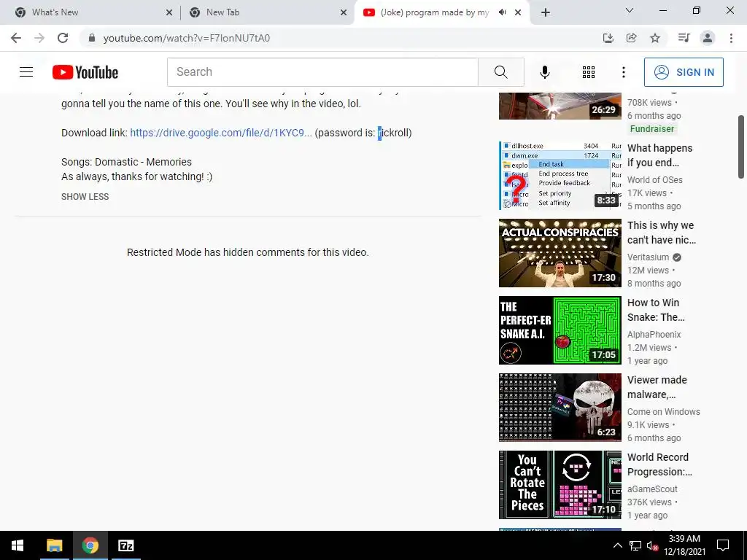Viewport: 747px width, 560px height.
Task: Open 'World Record Progression' title
Action: [x=659, y=464]
